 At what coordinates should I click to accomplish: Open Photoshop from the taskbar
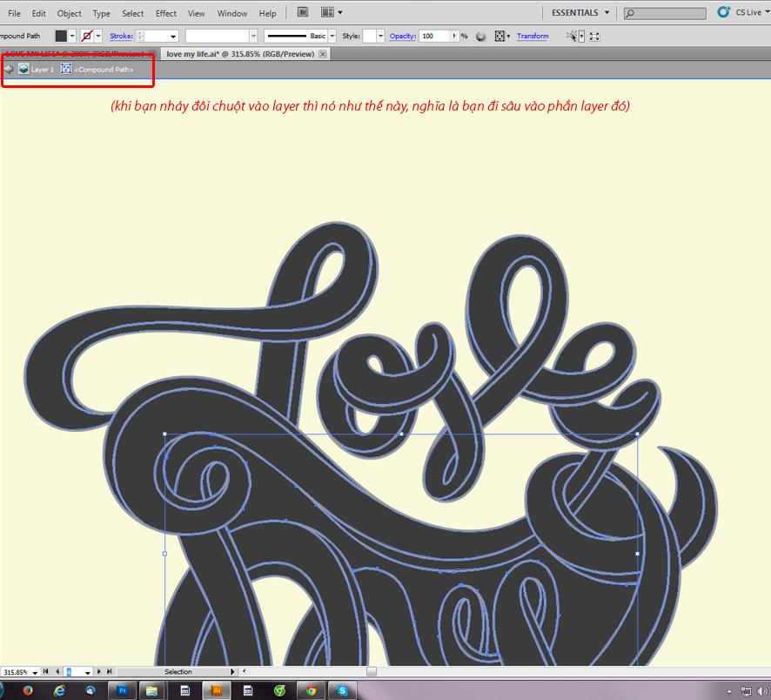pyautogui.click(x=123, y=690)
